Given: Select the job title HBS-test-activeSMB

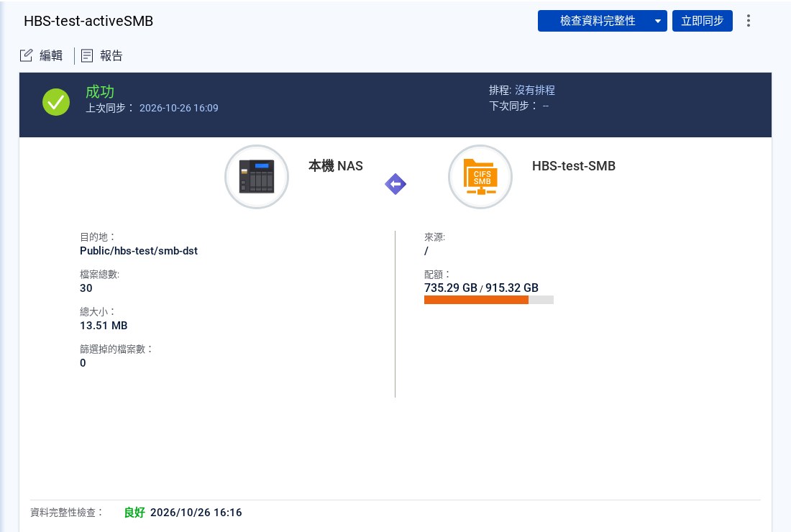Looking at the screenshot, I should (88, 21).
